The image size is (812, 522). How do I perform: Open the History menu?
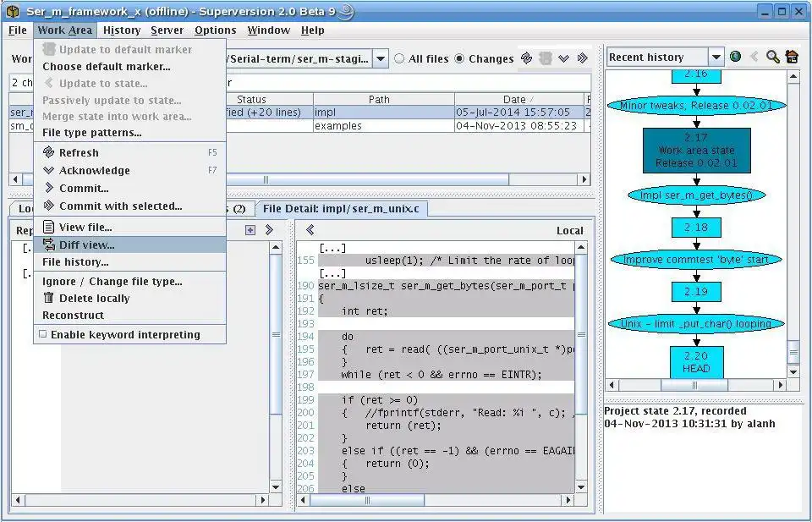(122, 30)
